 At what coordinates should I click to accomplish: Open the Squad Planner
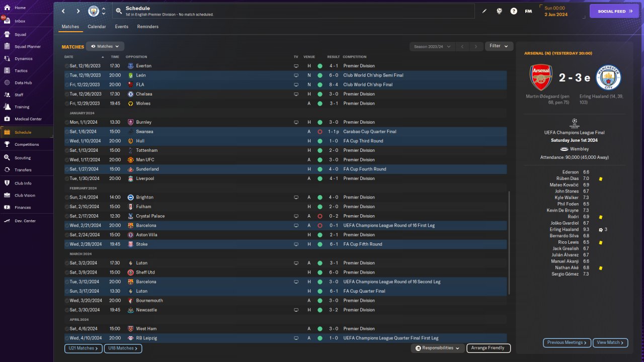click(x=28, y=47)
